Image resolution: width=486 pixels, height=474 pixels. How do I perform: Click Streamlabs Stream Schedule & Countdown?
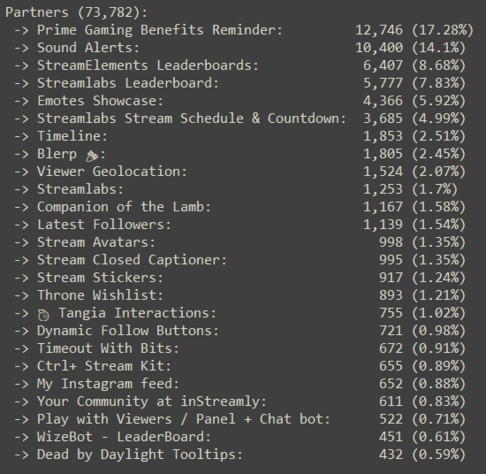[x=192, y=118]
